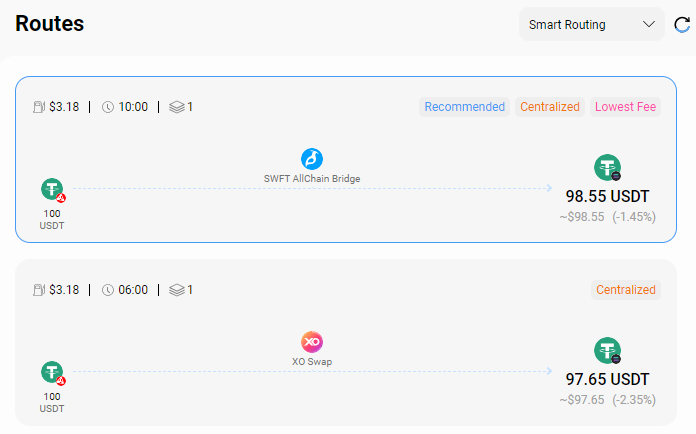
Task: Click the layers step icon on first route
Action: [177, 107]
